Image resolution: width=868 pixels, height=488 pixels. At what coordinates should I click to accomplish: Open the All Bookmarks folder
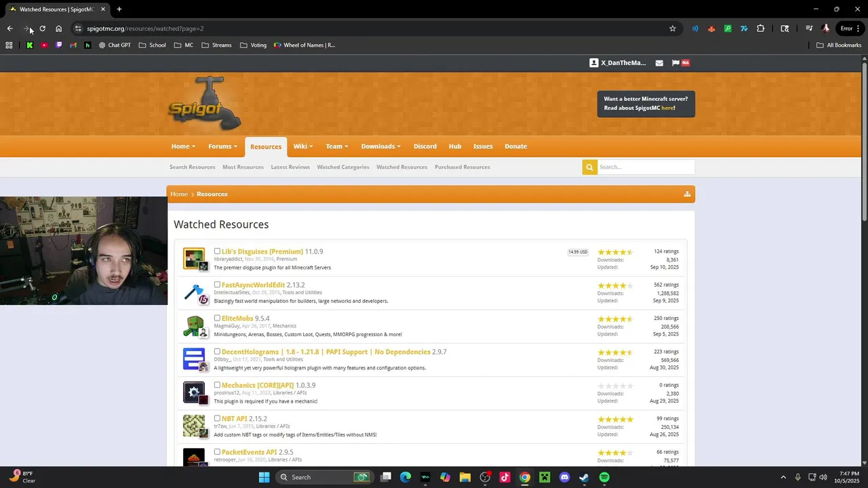[x=839, y=45]
